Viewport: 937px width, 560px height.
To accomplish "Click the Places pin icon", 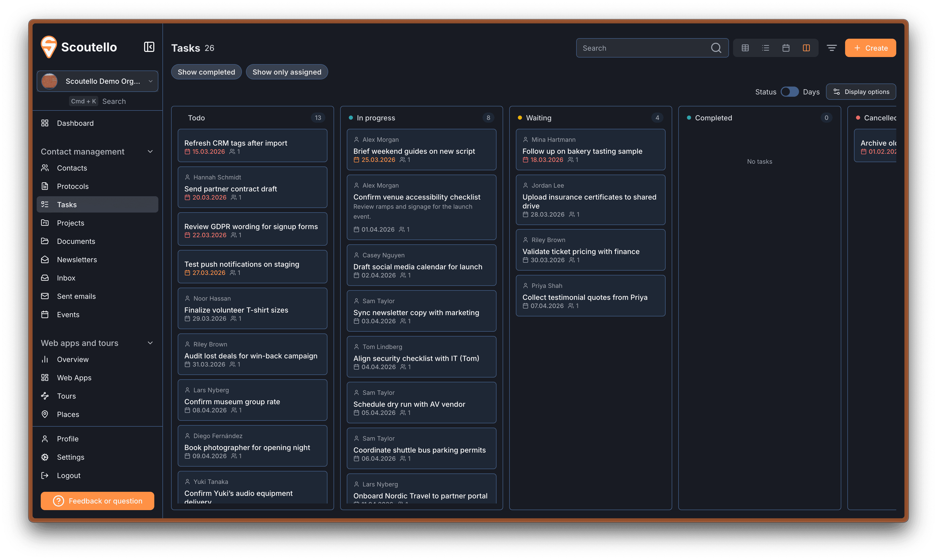I will click(45, 414).
